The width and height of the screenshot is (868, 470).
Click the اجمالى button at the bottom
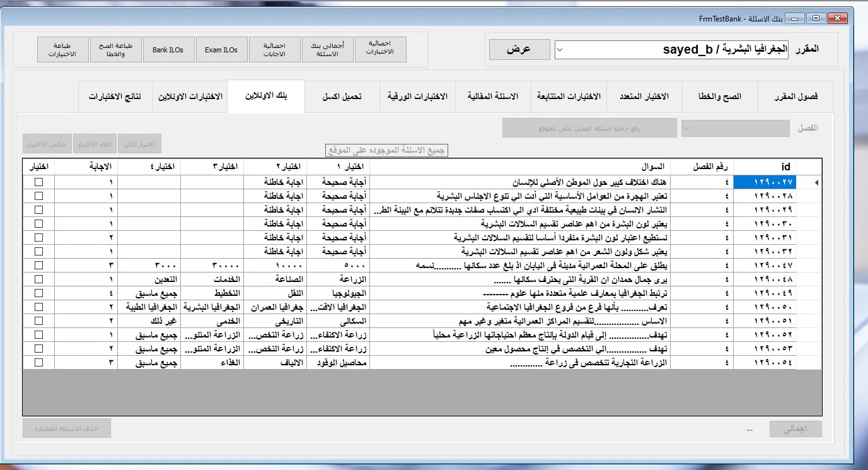point(796,429)
